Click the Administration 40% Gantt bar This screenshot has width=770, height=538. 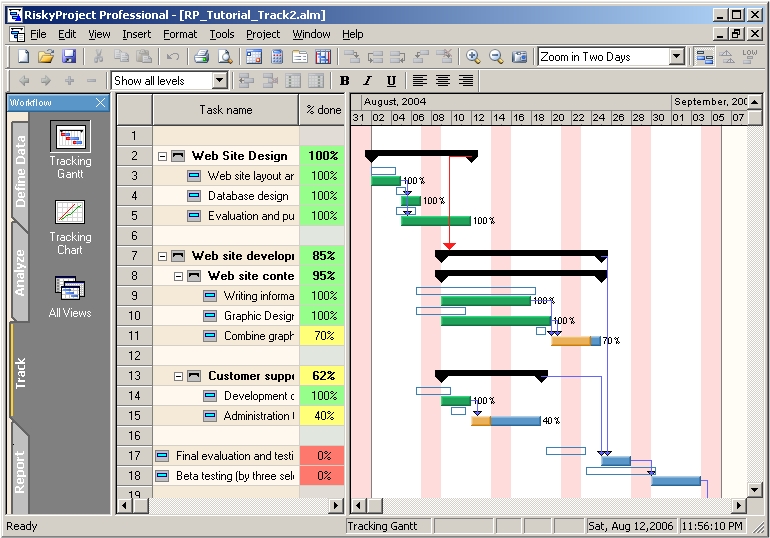[x=506, y=421]
